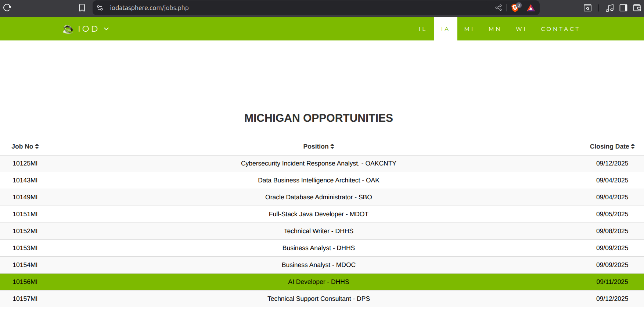The height and width of the screenshot is (310, 644).
Task: Share this page using the share icon
Action: [x=499, y=8]
